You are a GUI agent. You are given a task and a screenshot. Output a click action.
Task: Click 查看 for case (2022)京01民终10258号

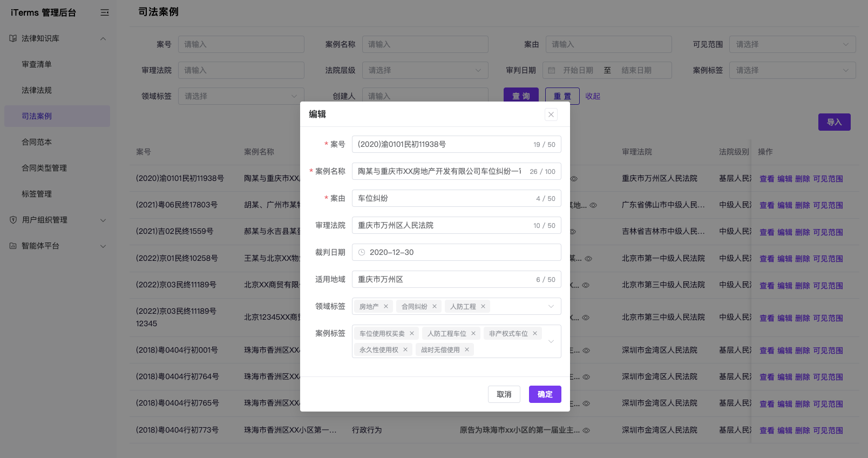[767, 259]
